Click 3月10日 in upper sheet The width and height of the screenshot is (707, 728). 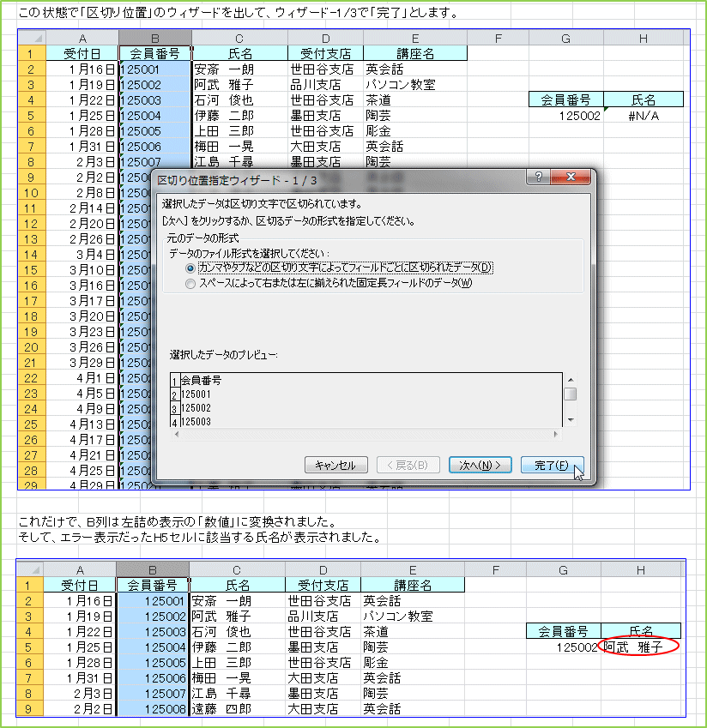point(82,270)
